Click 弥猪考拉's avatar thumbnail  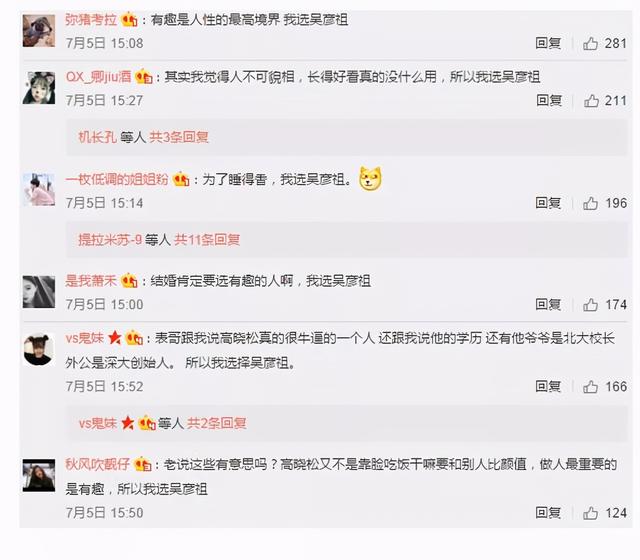[39, 31]
